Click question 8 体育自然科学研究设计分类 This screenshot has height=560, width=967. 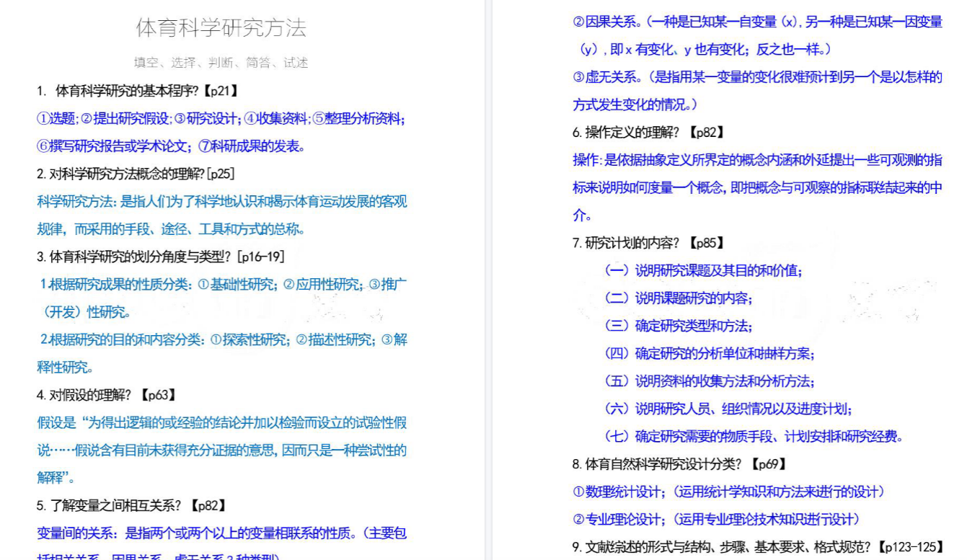click(679, 464)
